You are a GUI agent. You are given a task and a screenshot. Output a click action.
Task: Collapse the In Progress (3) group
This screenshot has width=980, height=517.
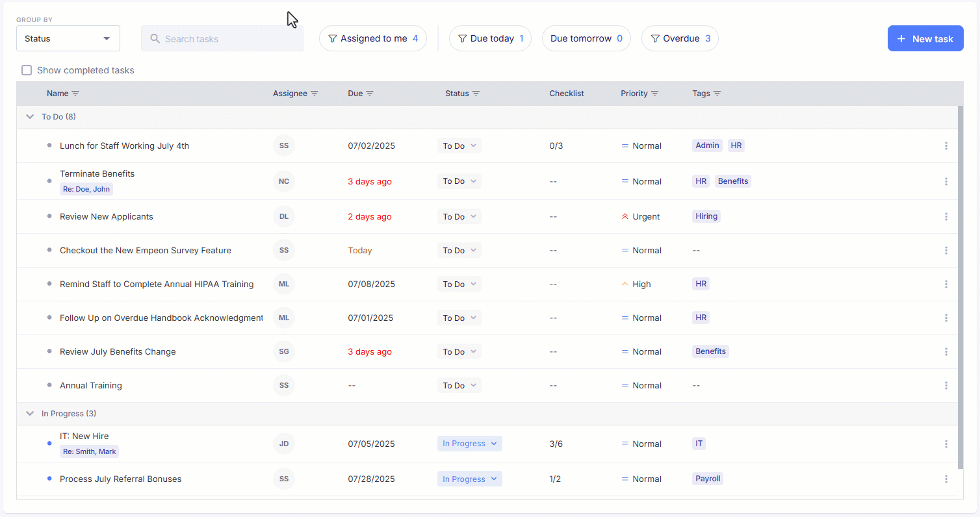pos(29,413)
